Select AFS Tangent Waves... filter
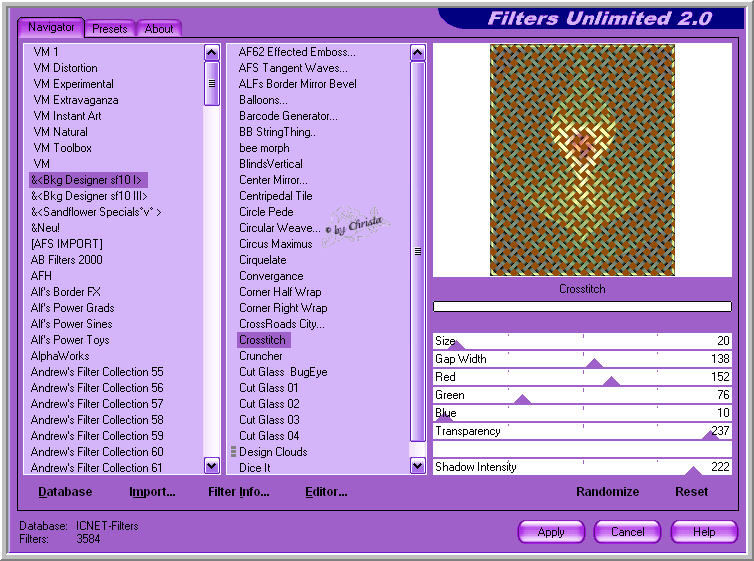 293,68
